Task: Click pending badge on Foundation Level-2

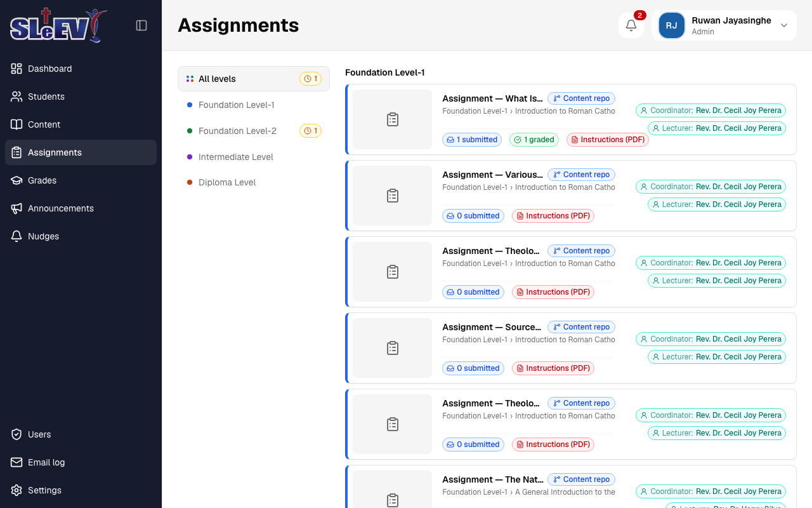Action: (311, 131)
